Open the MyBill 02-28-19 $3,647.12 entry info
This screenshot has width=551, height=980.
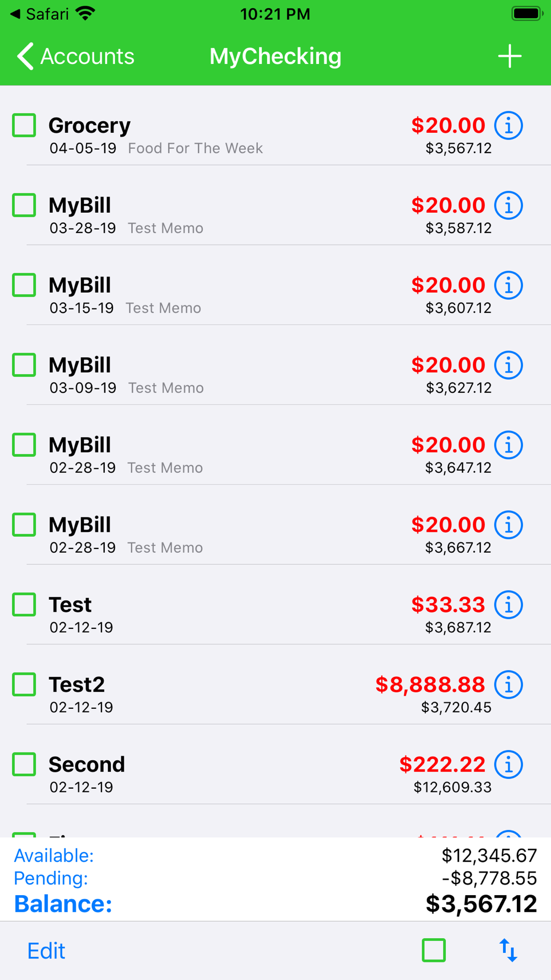coord(508,445)
